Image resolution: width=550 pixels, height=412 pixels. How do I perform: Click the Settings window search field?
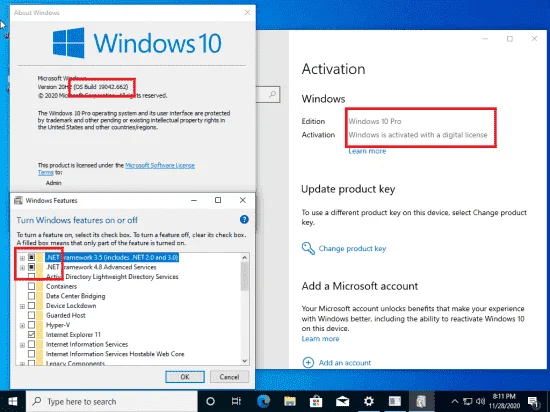click(x=268, y=94)
